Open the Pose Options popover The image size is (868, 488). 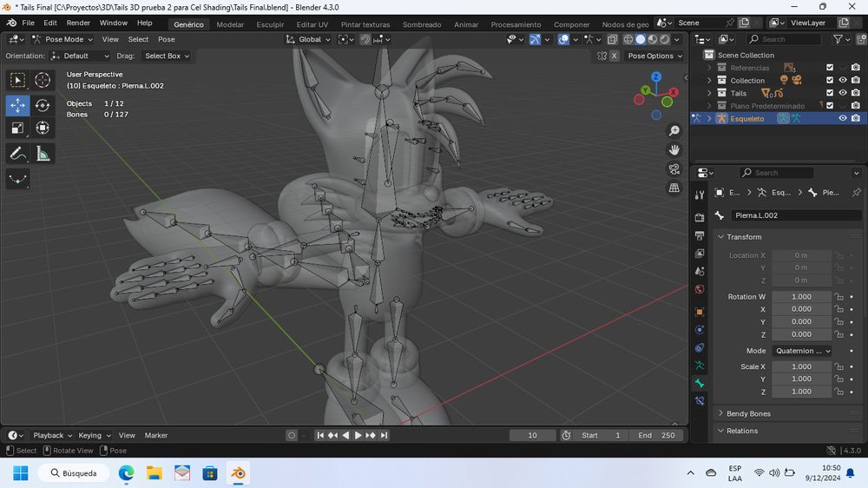coord(654,56)
